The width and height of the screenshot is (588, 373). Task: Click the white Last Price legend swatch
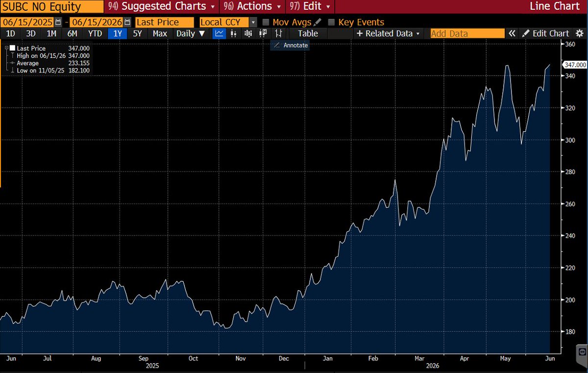click(x=12, y=49)
